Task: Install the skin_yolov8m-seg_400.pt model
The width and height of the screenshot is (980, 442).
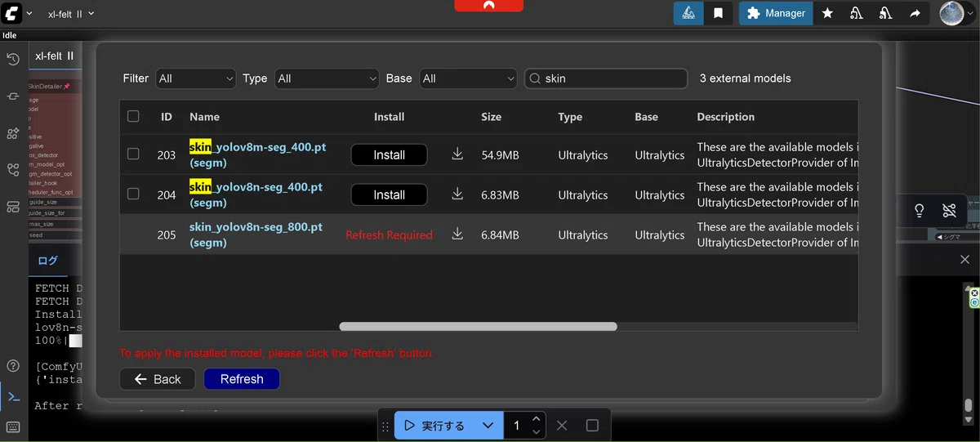Action: tap(389, 154)
